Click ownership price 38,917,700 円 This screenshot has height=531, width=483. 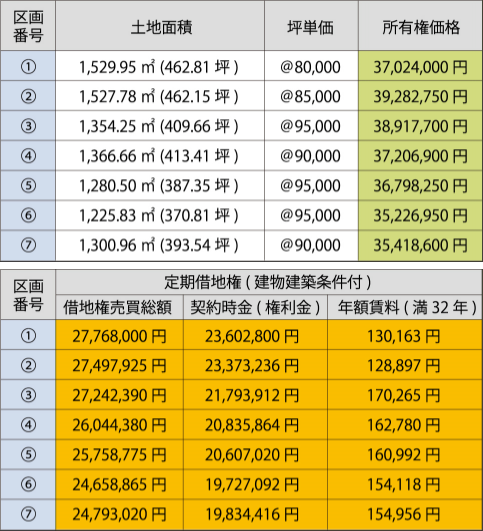tap(420, 126)
